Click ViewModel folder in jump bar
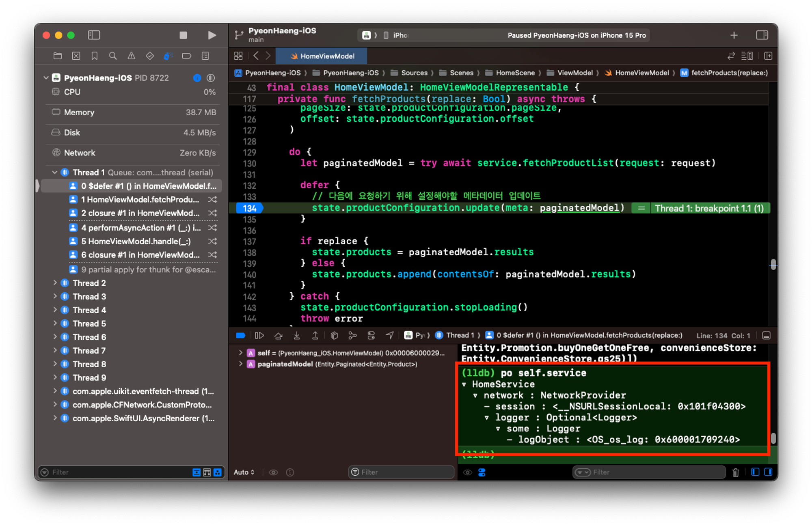Screen dimensions: 812x526 point(570,73)
